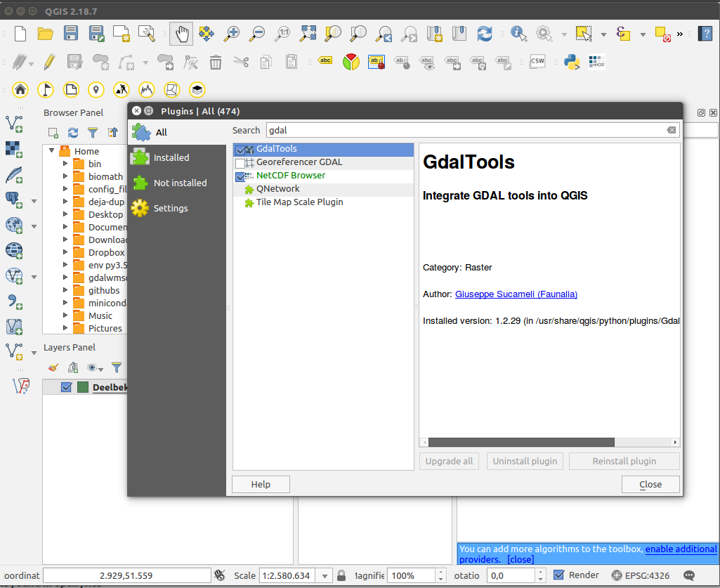
Task: Toggle editing with the yellow pencil icon
Action: [x=50, y=62]
